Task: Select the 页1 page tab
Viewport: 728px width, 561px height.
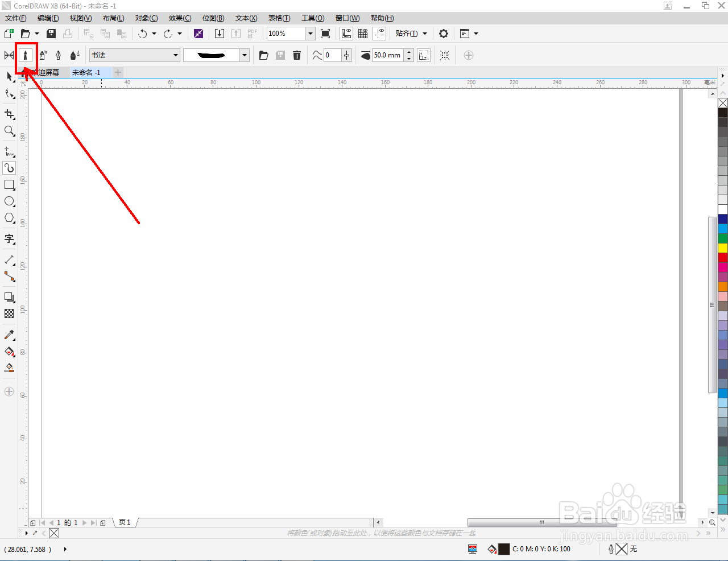Action: pyautogui.click(x=125, y=522)
